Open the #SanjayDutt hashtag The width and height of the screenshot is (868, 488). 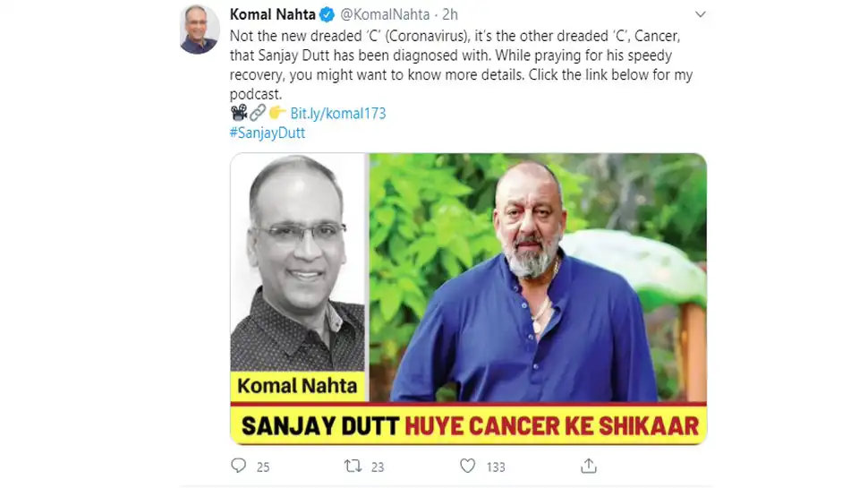268,133
